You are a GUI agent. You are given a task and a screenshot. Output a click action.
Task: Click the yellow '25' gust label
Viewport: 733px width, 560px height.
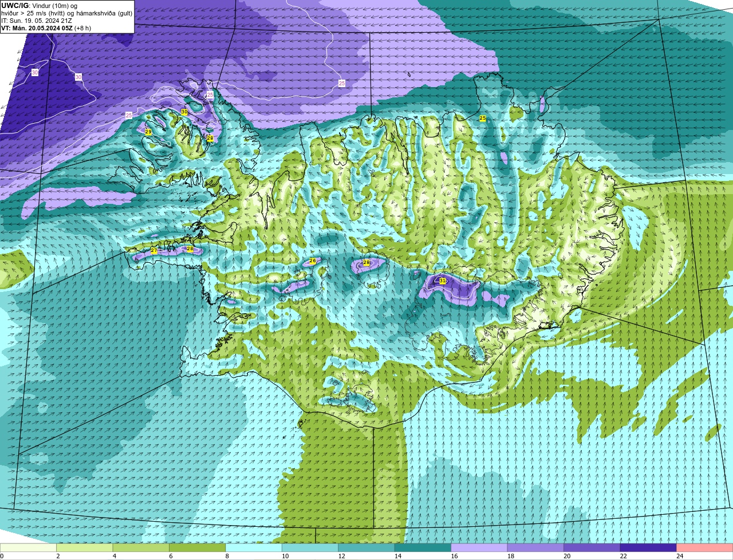[482, 118]
